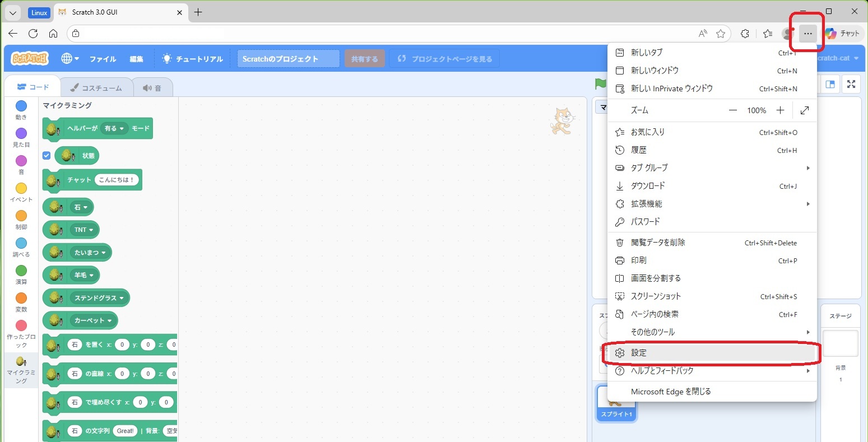The height and width of the screenshot is (442, 868).
Task: Expand the 有る dropdown in ヘルパー block
Action: (x=114, y=128)
